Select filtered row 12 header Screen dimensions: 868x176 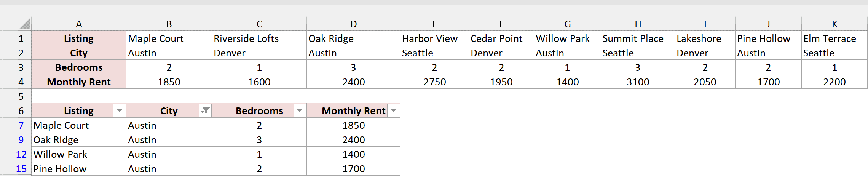16,154
